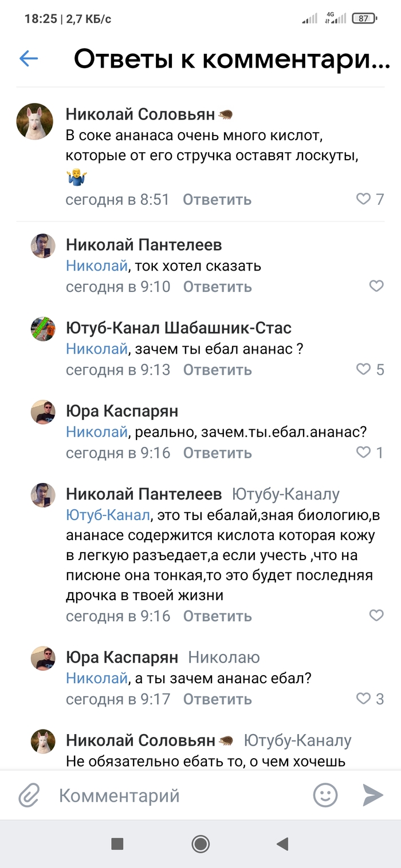Like the 9:13 comment with 5 likes
This screenshot has height=868, width=401.
click(364, 369)
